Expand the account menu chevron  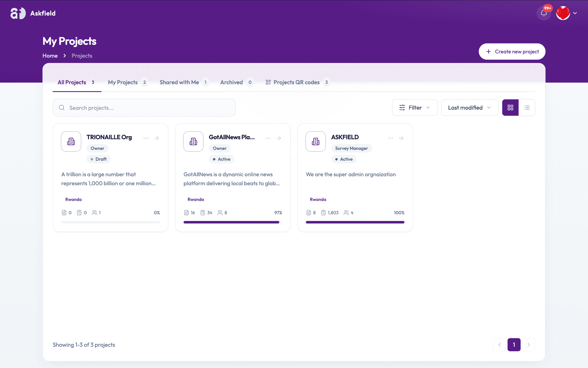(x=575, y=13)
